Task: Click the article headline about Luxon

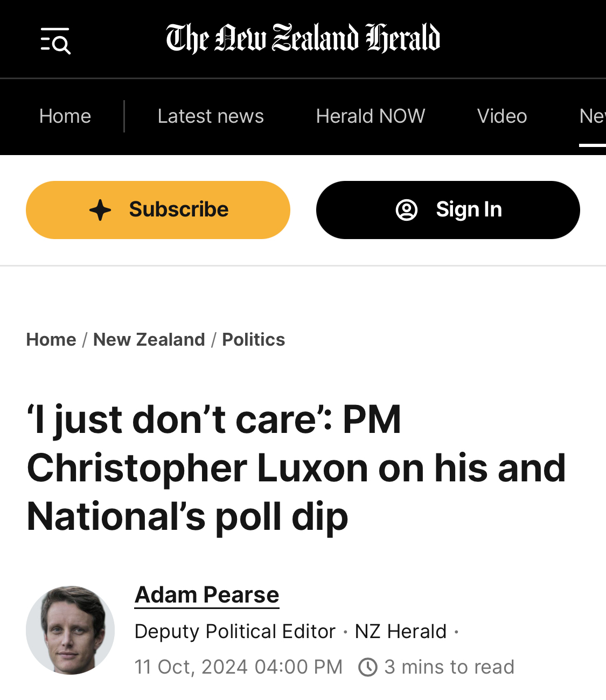Action: click(296, 468)
